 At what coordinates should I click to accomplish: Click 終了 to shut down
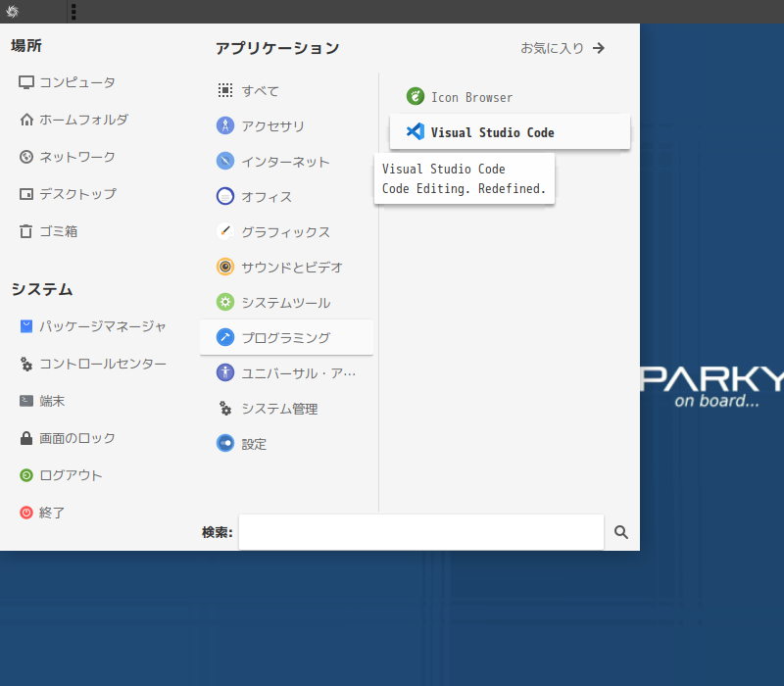42,513
